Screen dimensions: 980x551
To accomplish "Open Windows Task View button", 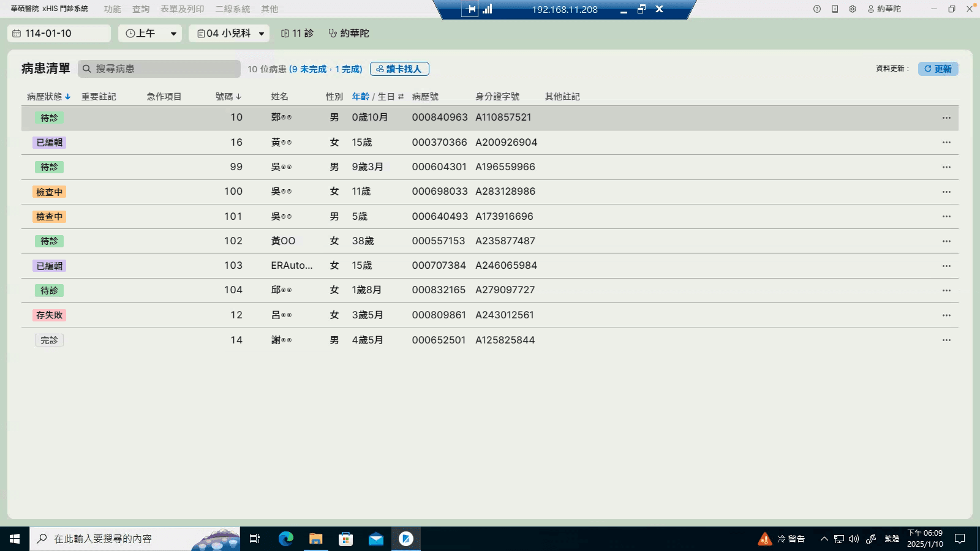I will coord(255,539).
